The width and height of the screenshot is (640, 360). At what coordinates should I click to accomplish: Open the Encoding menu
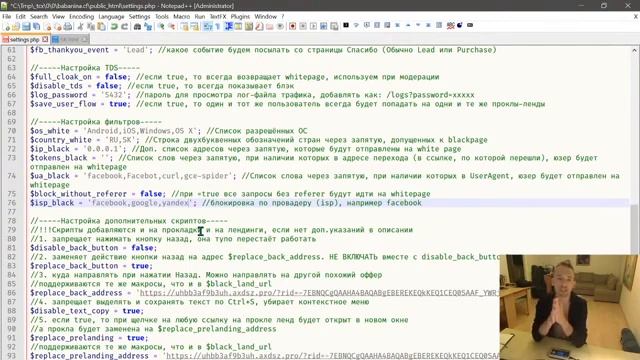coord(81,16)
